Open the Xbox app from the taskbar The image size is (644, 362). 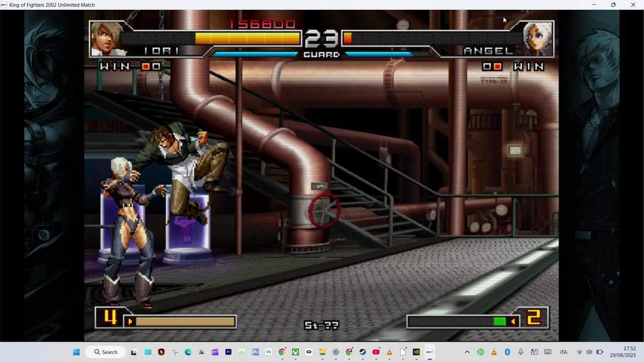coord(295,352)
